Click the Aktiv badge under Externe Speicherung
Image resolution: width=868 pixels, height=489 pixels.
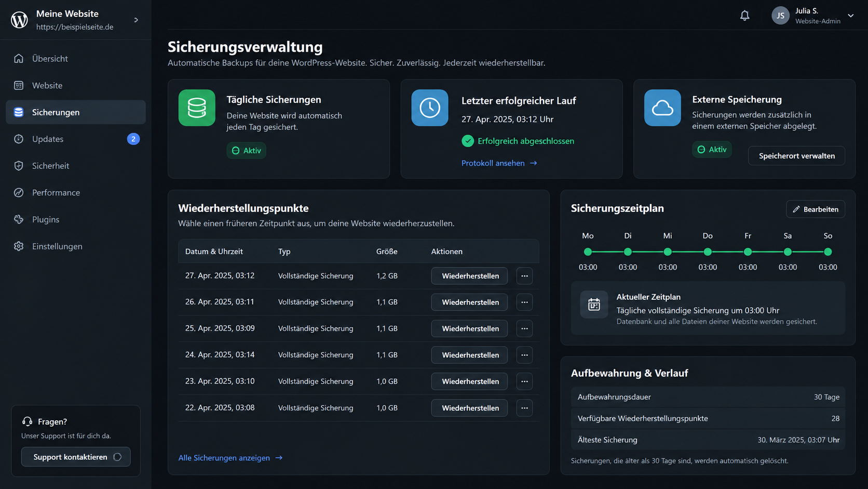pos(712,149)
